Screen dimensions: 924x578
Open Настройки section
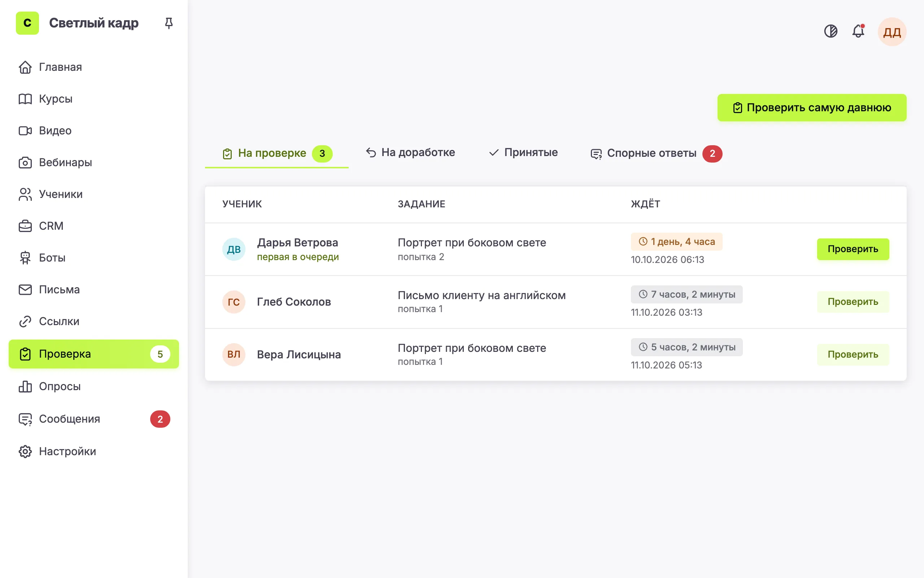point(93,452)
